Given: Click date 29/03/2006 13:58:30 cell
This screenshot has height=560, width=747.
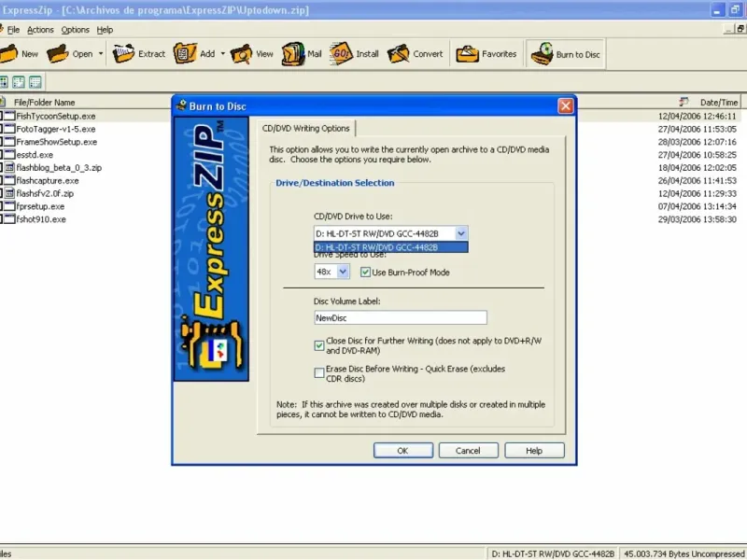Looking at the screenshot, I should [697, 219].
